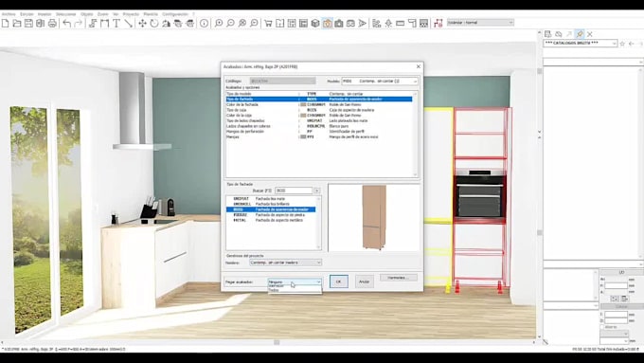Open a project with the folder icon
This screenshot has width=644, height=363.
tap(17, 24)
